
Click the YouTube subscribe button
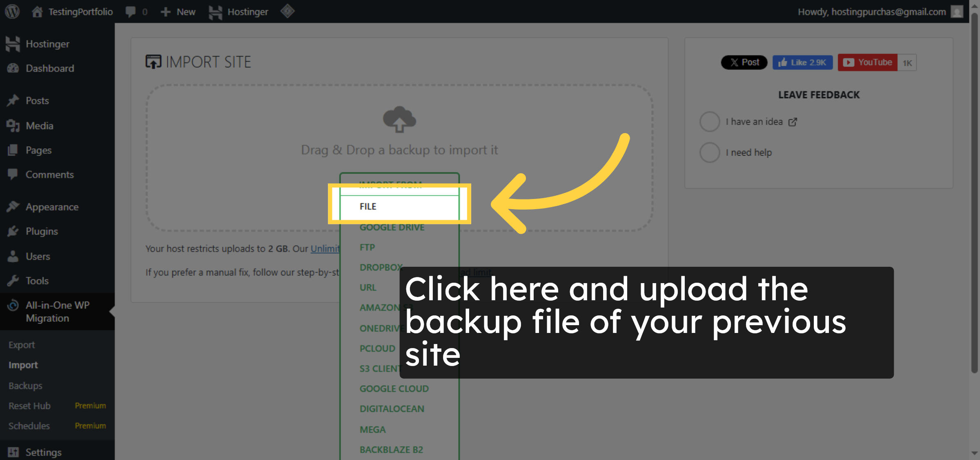[867, 62]
